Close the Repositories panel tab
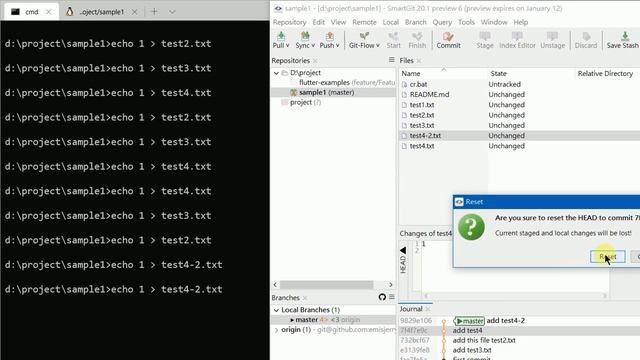Image resolution: width=640 pixels, height=360 pixels. (x=315, y=61)
